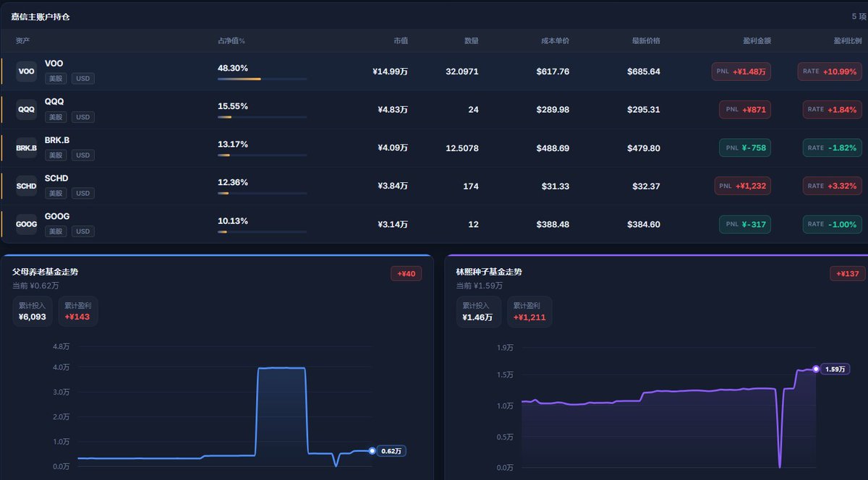
Task: Click the USD tag under VOO
Action: pyautogui.click(x=83, y=78)
